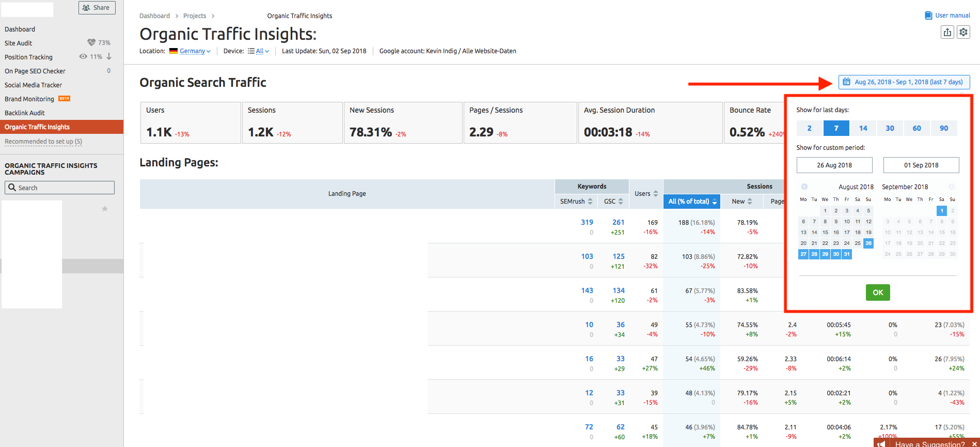Click the calendar icon in date range button
Screen dimensions: 980x447
point(847,82)
